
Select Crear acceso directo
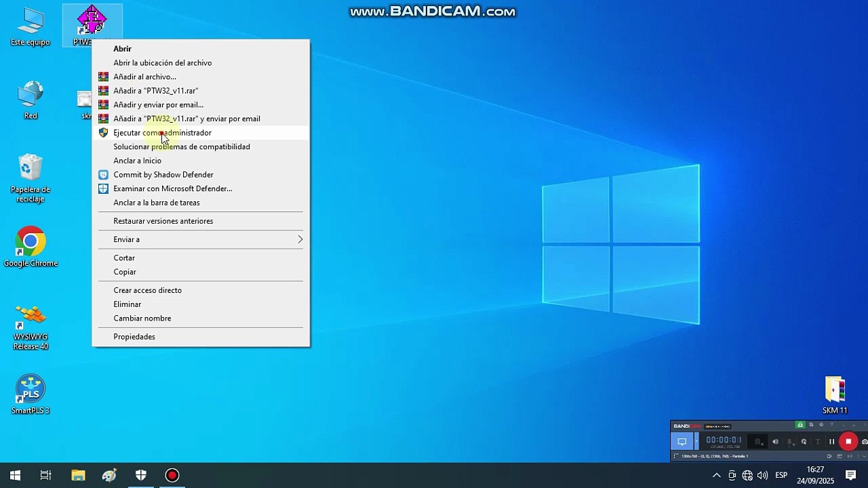click(x=201, y=290)
